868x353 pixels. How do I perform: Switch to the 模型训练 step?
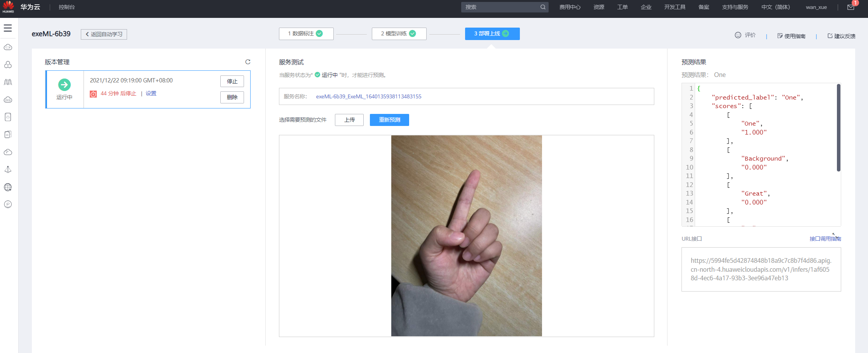[x=399, y=33]
